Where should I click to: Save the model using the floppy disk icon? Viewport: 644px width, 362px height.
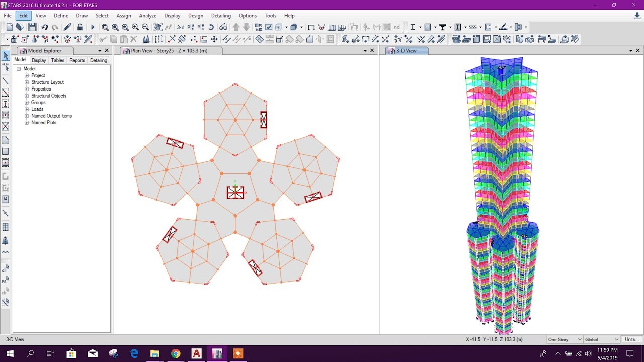pos(31,26)
